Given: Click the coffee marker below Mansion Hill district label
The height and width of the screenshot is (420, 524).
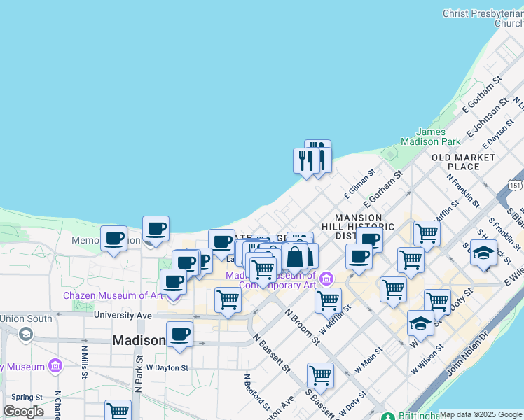Looking at the screenshot, I should 359,256.
